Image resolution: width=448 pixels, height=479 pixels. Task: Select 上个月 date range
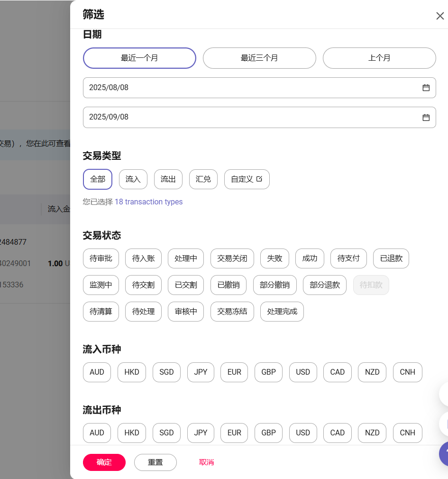[379, 58]
